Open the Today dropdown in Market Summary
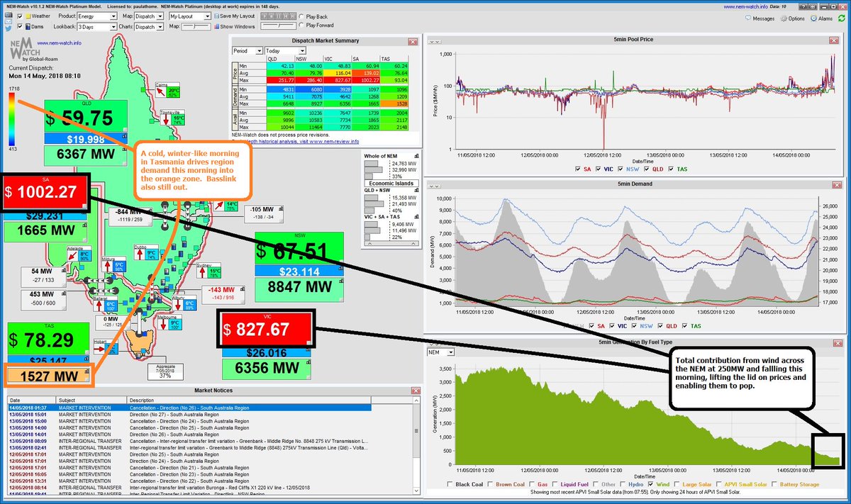Viewport: 851px width, 504px height. point(284,51)
